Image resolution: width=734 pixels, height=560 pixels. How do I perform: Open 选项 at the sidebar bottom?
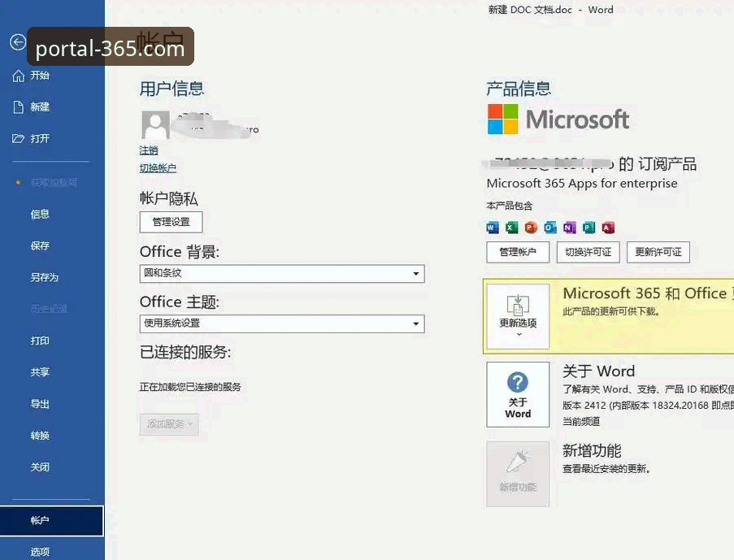tap(40, 552)
